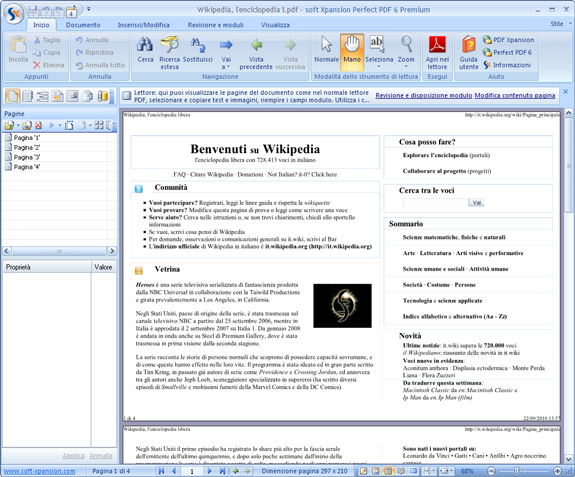This screenshot has width=575, height=477.
Task: Click the export pages folder icon
Action: coord(26,126)
